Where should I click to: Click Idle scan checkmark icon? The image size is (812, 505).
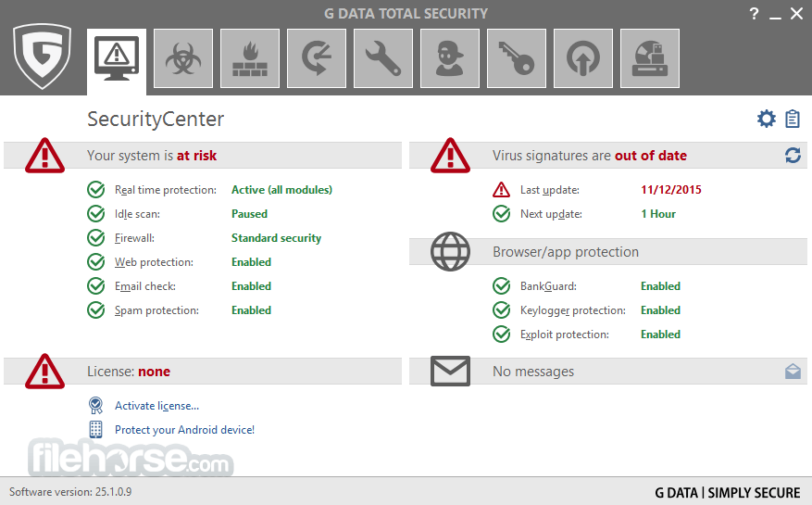click(95, 214)
